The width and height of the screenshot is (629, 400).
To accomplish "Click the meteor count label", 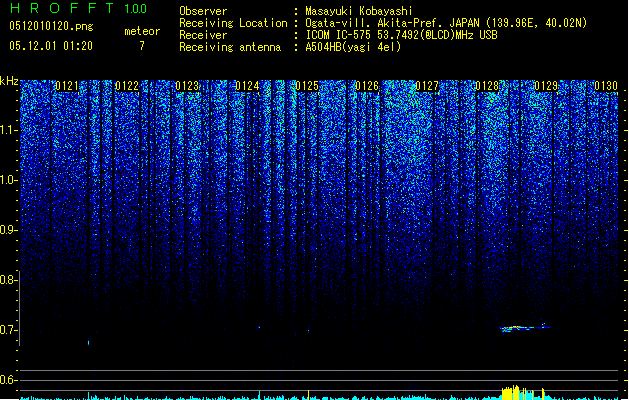I will pos(142,31).
